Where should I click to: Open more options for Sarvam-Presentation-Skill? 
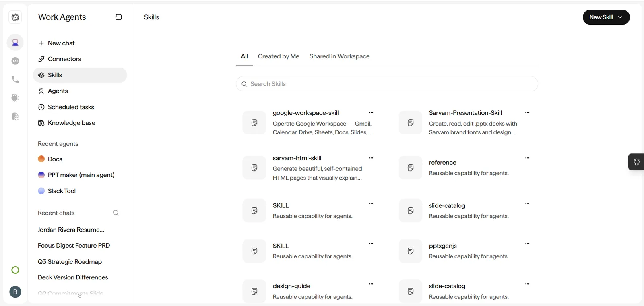pos(527,113)
